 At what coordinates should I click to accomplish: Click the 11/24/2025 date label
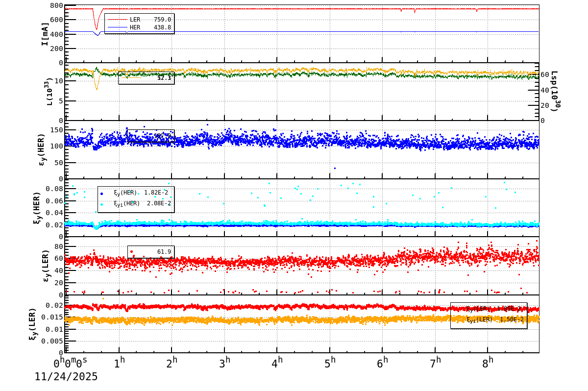point(66,377)
